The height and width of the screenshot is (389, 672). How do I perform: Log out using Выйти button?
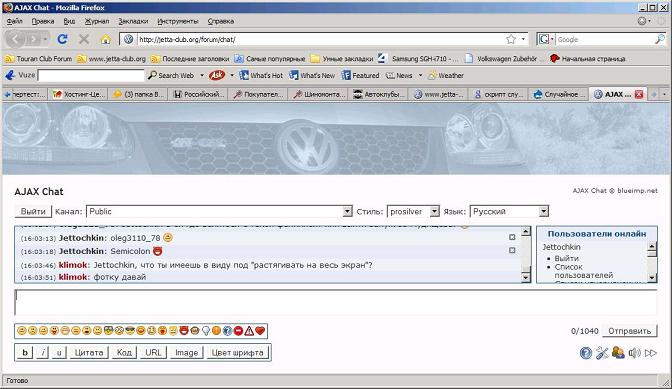click(x=33, y=212)
